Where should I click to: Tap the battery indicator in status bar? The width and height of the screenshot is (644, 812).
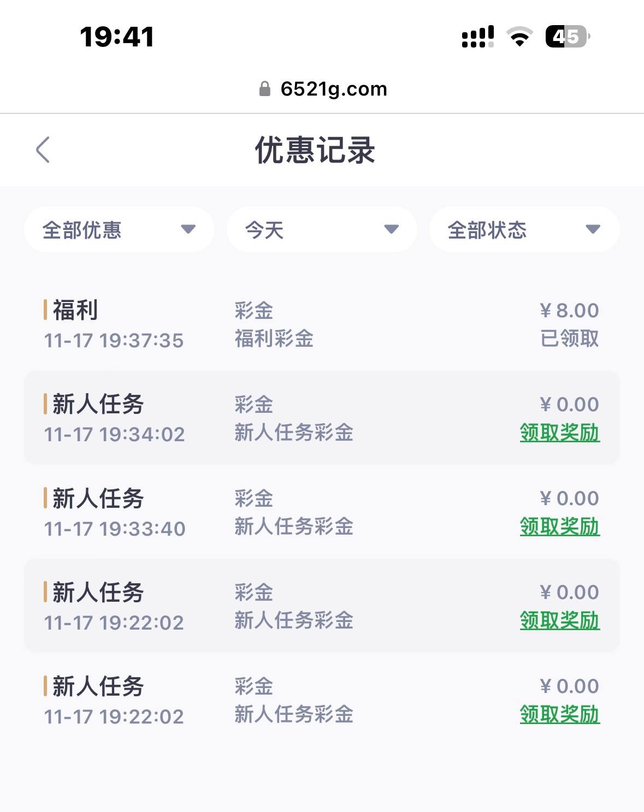point(567,37)
